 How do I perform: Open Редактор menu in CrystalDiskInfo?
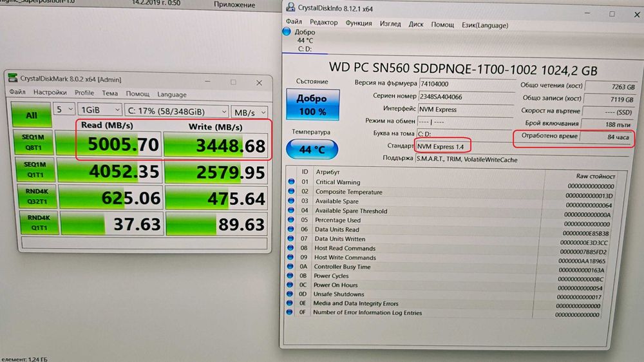coord(324,22)
